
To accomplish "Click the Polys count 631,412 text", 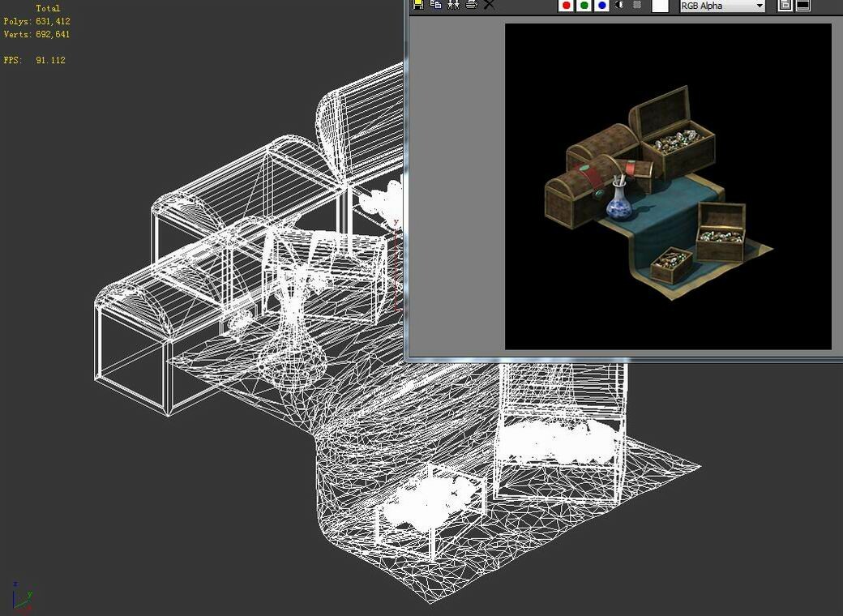I will coord(37,21).
